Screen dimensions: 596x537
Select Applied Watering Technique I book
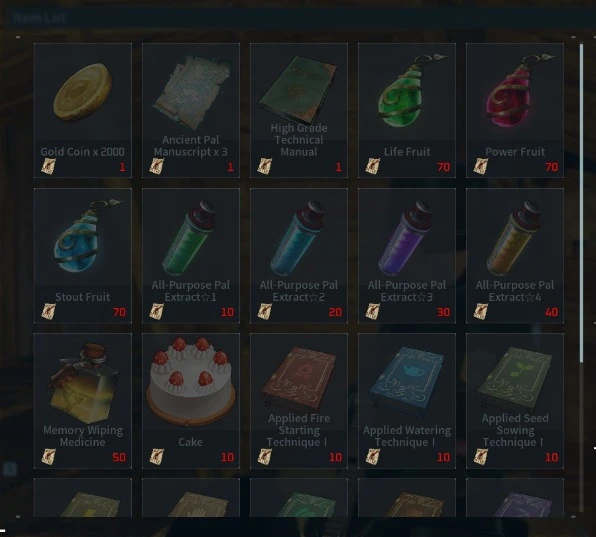pyautogui.click(x=407, y=401)
